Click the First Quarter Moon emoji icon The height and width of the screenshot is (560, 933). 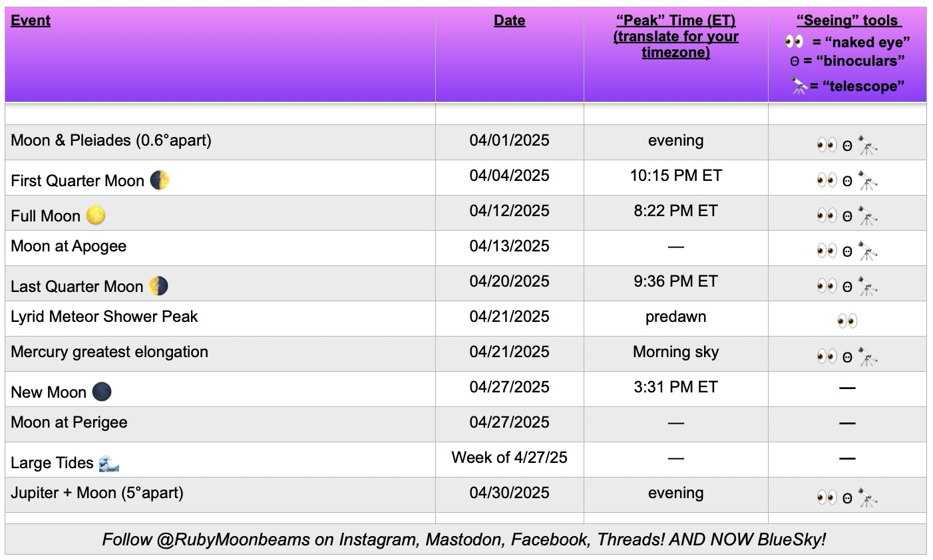tap(160, 180)
